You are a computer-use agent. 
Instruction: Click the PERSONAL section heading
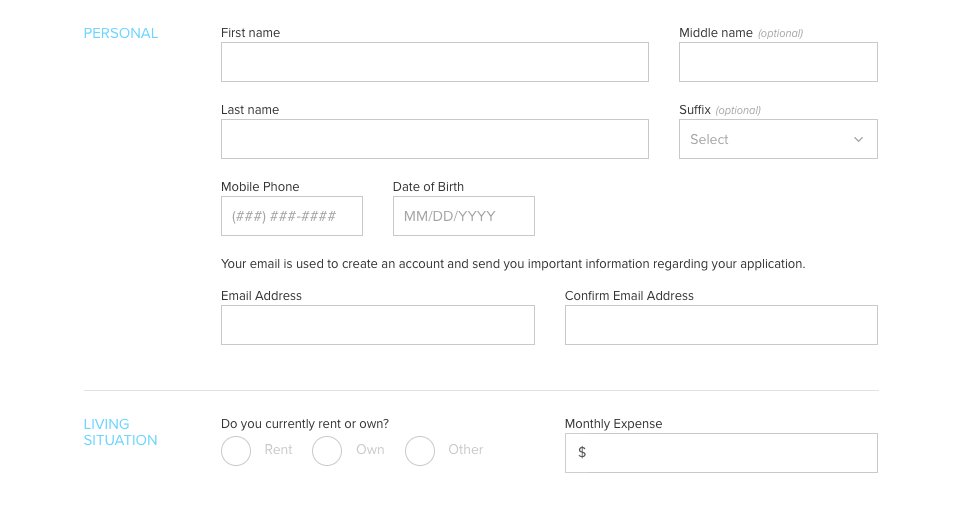tap(121, 33)
